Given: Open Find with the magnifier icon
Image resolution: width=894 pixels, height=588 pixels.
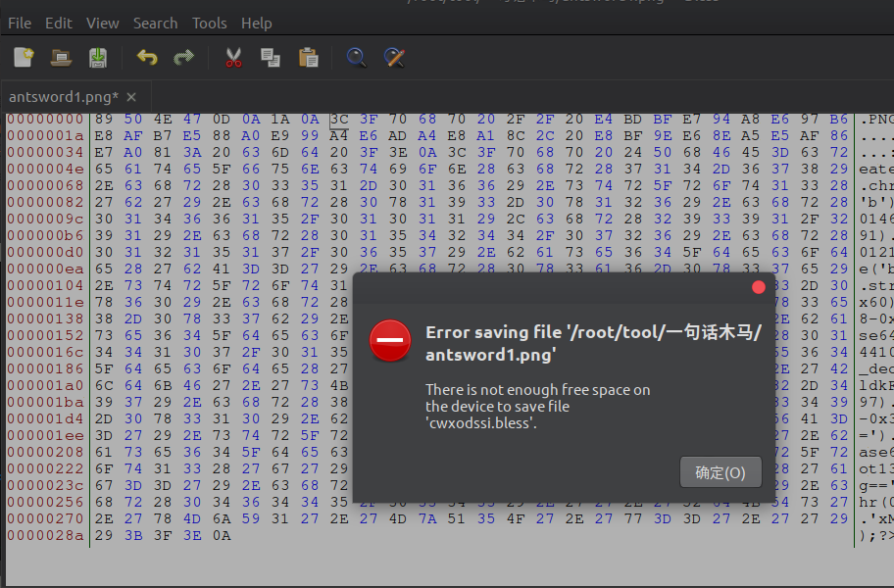Looking at the screenshot, I should click(x=357, y=58).
